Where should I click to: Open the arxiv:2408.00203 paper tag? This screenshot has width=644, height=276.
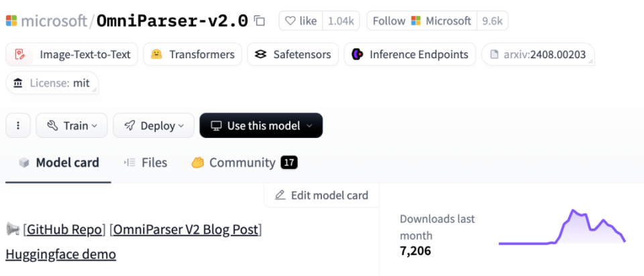(x=538, y=54)
